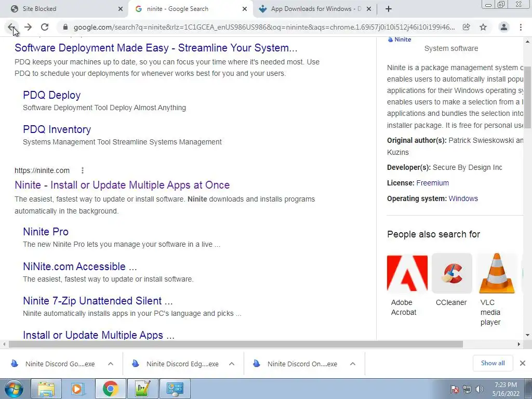Screen dimensions: 532x399
Task: Open a new tab with plus button
Action: tap(389, 9)
